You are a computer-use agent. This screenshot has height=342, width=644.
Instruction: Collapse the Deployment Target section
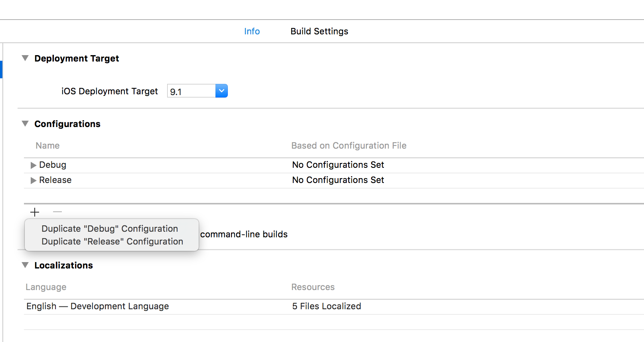pyautogui.click(x=25, y=58)
